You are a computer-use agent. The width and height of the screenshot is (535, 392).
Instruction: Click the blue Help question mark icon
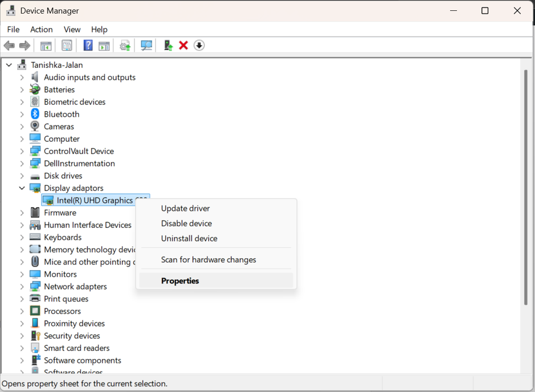click(x=88, y=46)
